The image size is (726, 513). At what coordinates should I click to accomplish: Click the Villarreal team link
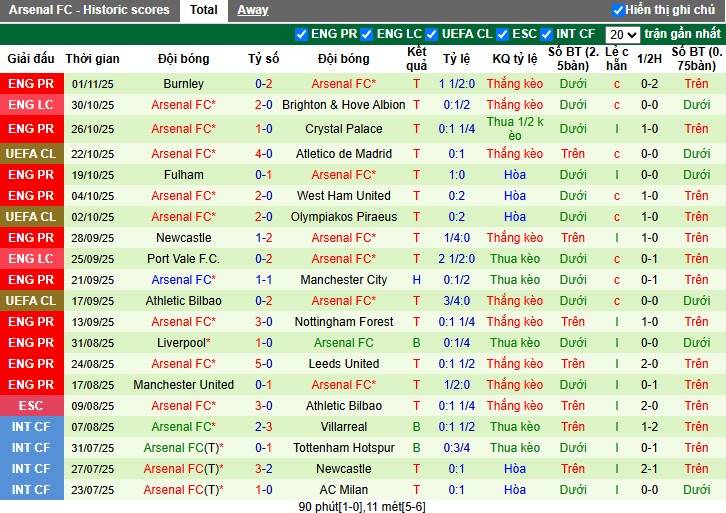point(344,427)
